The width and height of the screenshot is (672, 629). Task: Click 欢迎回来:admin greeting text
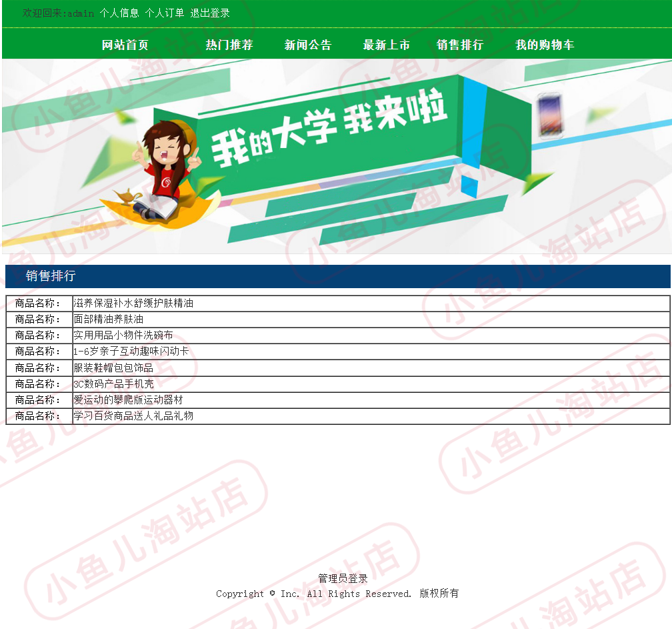58,13
